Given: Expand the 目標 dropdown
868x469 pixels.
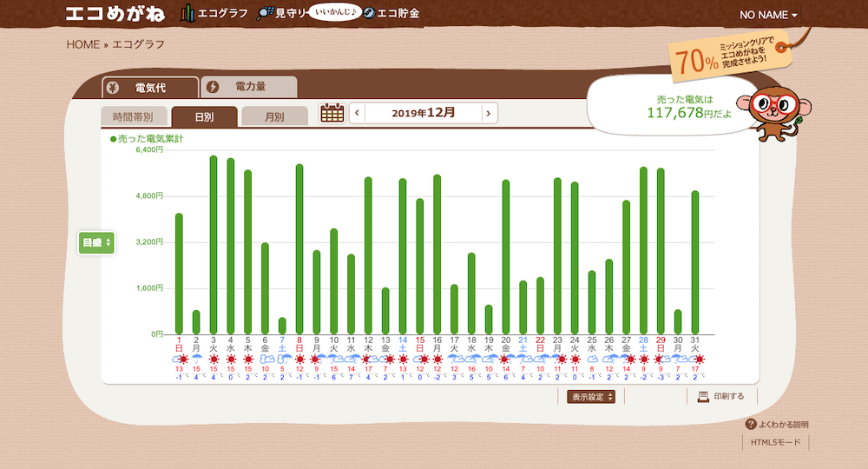Looking at the screenshot, I should [x=96, y=242].
